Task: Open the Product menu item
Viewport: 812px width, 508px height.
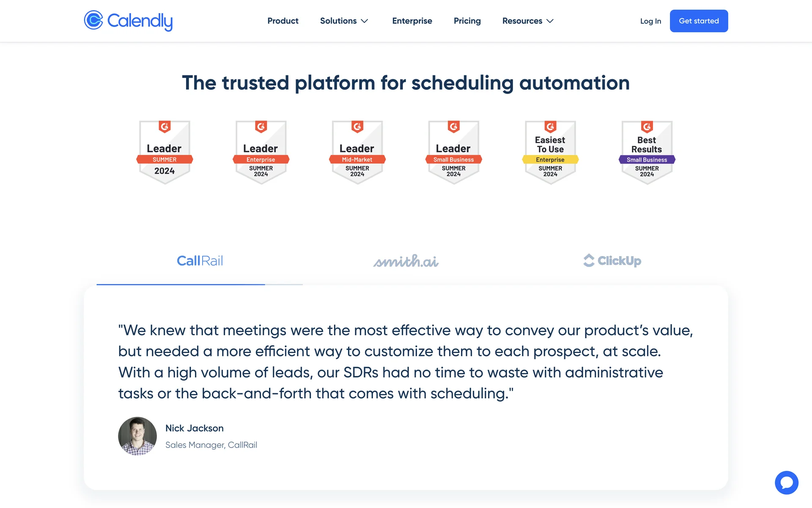Action: click(283, 21)
